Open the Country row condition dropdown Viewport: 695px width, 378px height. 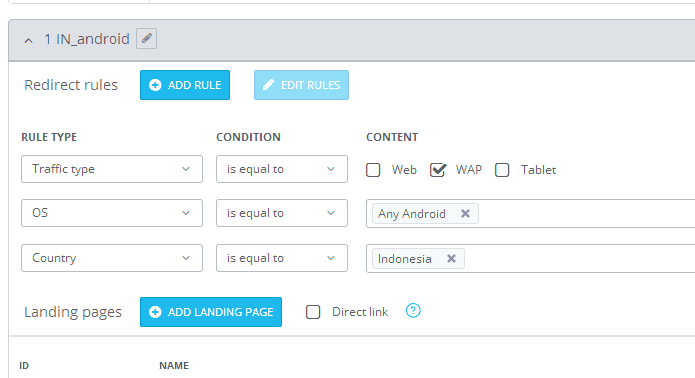[x=282, y=258]
